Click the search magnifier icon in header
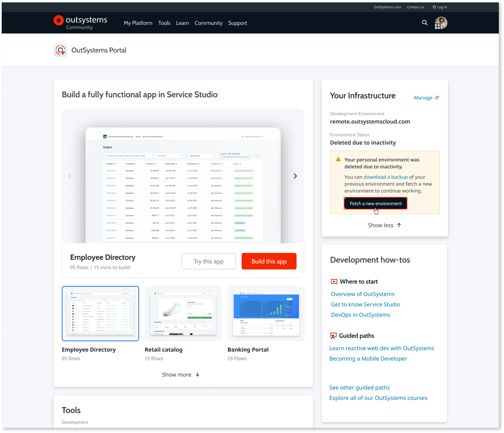Viewport: 504px width, 433px height. click(425, 23)
